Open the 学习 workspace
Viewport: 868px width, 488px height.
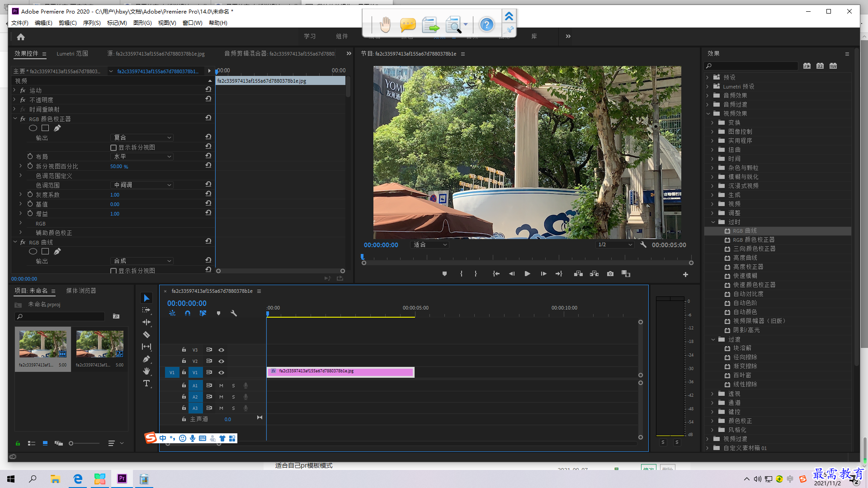pos(310,36)
